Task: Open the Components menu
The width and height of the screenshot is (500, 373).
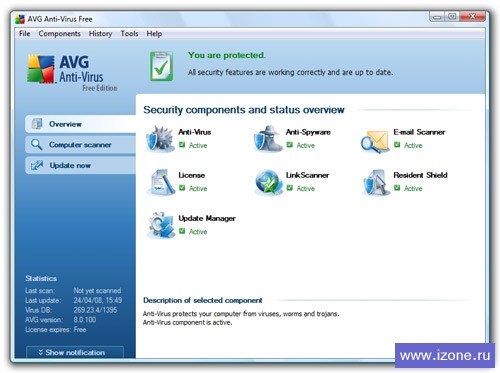Action: 59,34
